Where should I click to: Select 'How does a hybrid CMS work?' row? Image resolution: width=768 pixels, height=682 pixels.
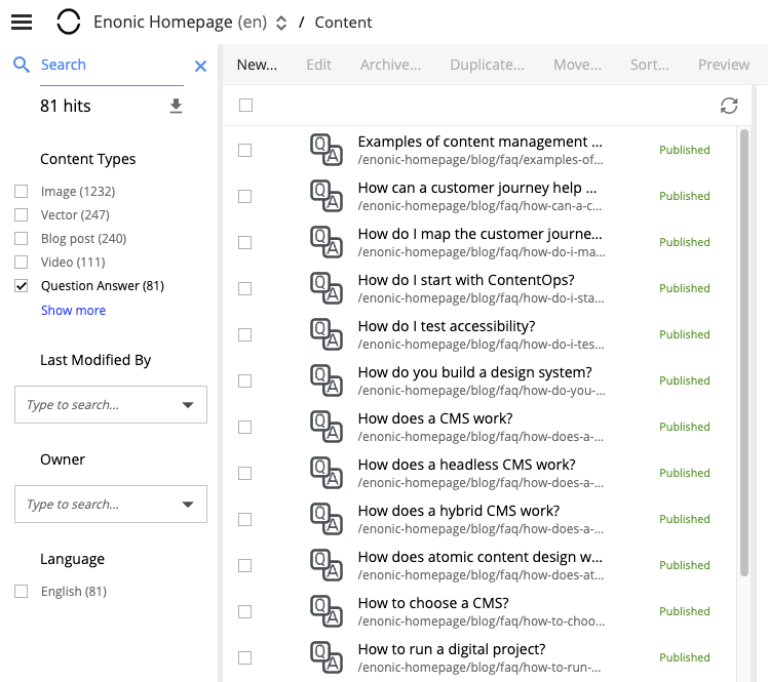click(479, 519)
